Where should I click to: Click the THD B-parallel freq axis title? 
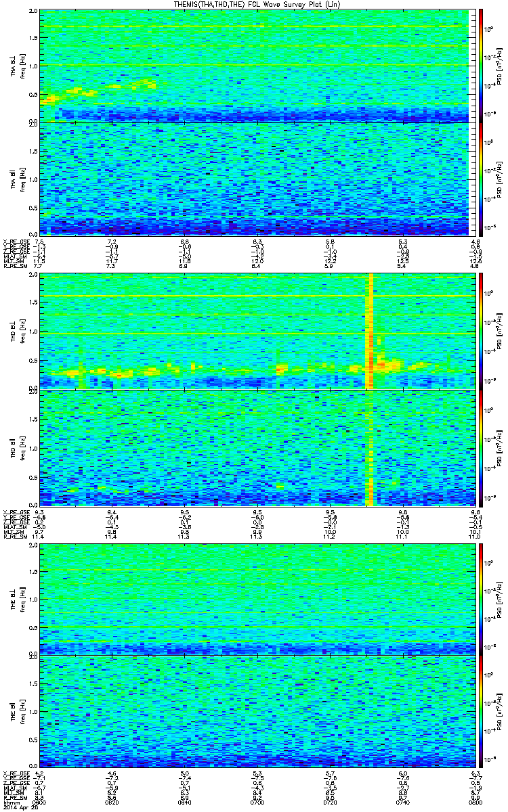[x=17, y=447]
